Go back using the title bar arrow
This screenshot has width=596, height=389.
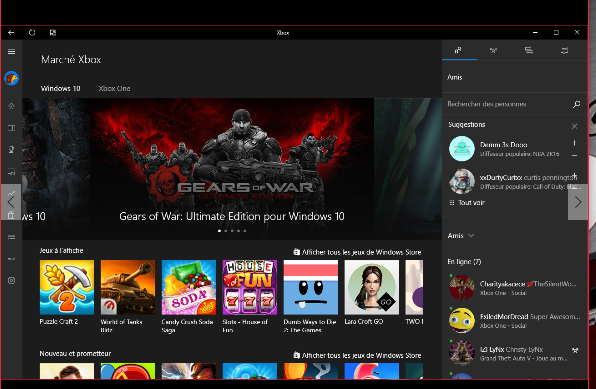[11, 33]
